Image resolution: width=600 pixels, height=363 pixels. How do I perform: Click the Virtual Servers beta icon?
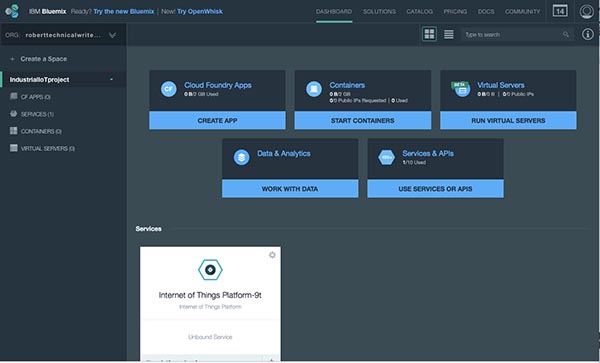coord(461,89)
